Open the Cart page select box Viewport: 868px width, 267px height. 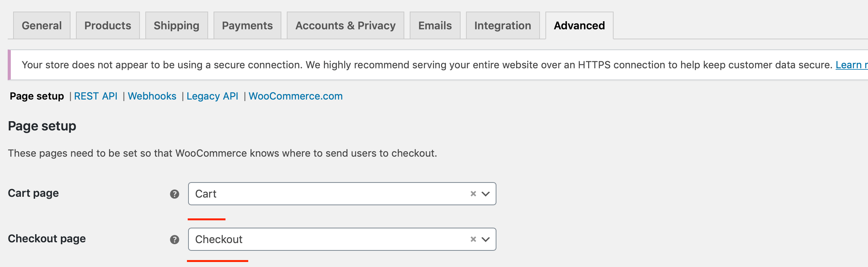tap(342, 194)
